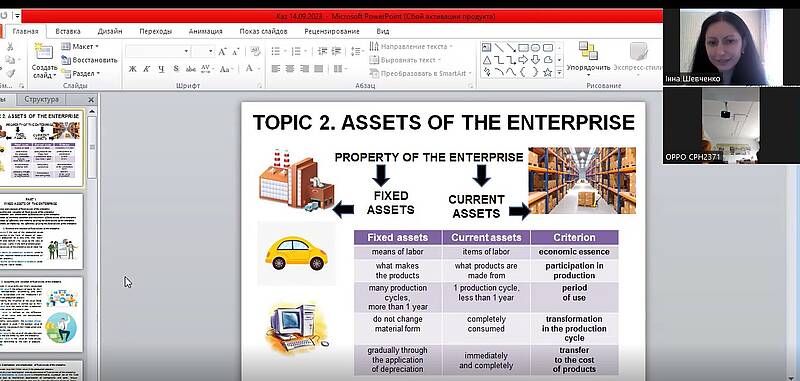Center align text icon

[290, 69]
